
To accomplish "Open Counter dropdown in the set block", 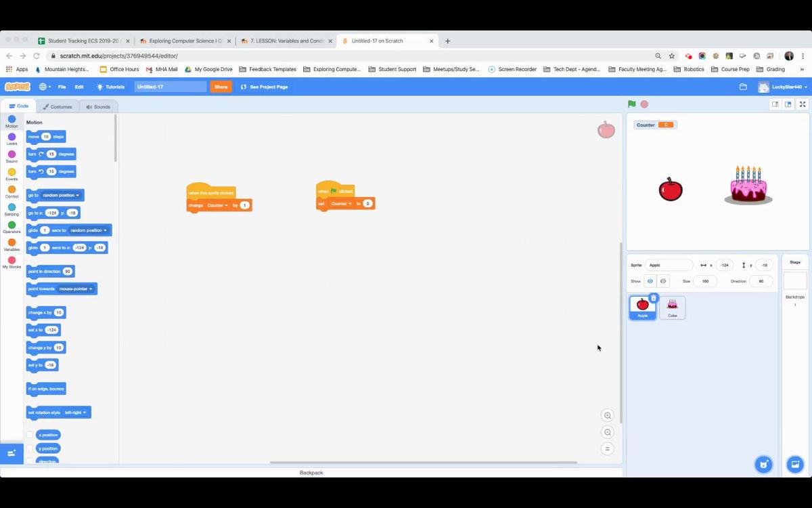I will [341, 203].
